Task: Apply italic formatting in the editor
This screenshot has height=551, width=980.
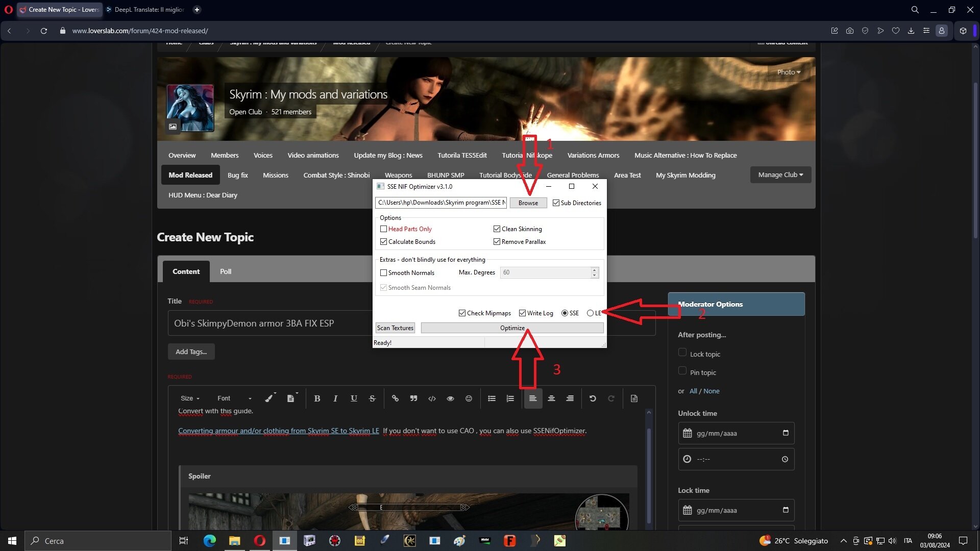Action: click(335, 398)
